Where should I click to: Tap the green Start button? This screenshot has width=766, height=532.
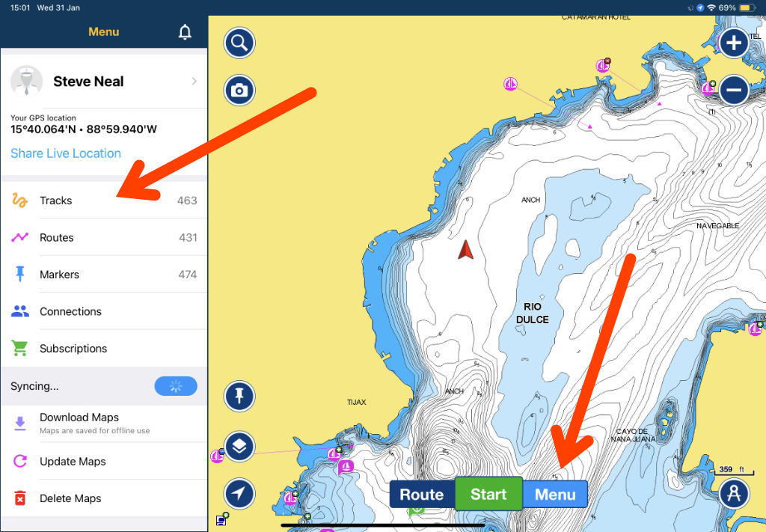point(488,494)
